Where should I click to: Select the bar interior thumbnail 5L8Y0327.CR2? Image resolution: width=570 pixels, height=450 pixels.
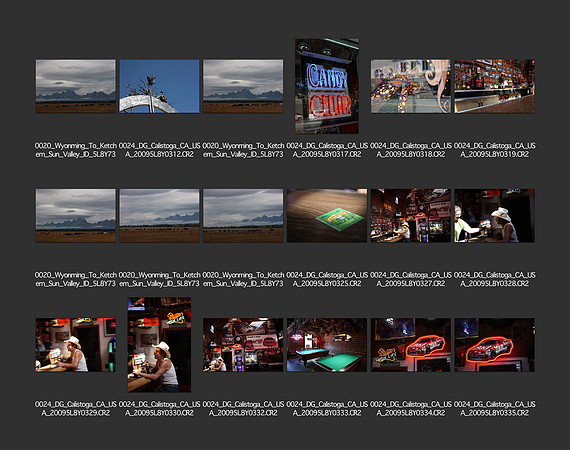(410, 215)
